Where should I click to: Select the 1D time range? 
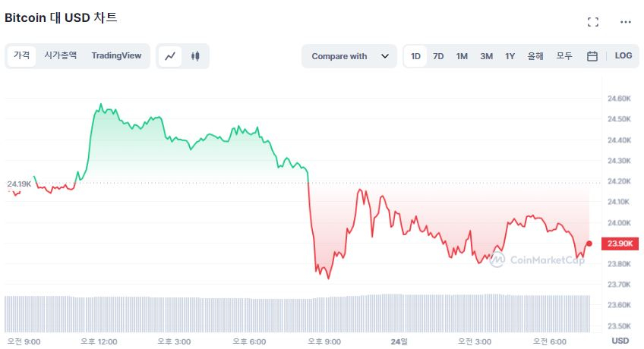(415, 56)
